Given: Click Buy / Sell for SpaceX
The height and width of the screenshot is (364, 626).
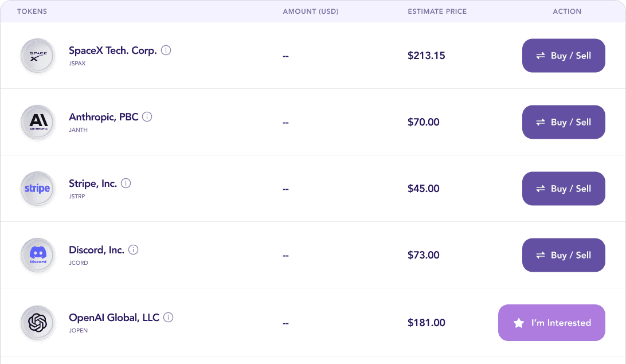Looking at the screenshot, I should [x=564, y=56].
